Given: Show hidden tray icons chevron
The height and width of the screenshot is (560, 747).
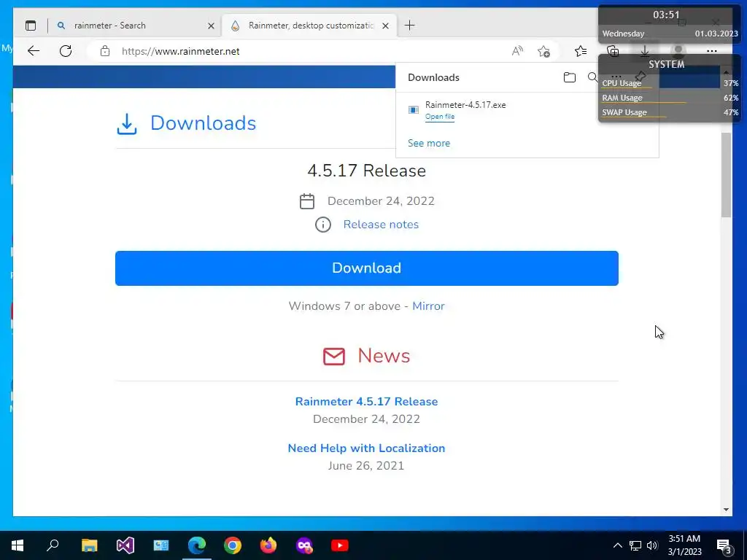Looking at the screenshot, I should click(617, 545).
